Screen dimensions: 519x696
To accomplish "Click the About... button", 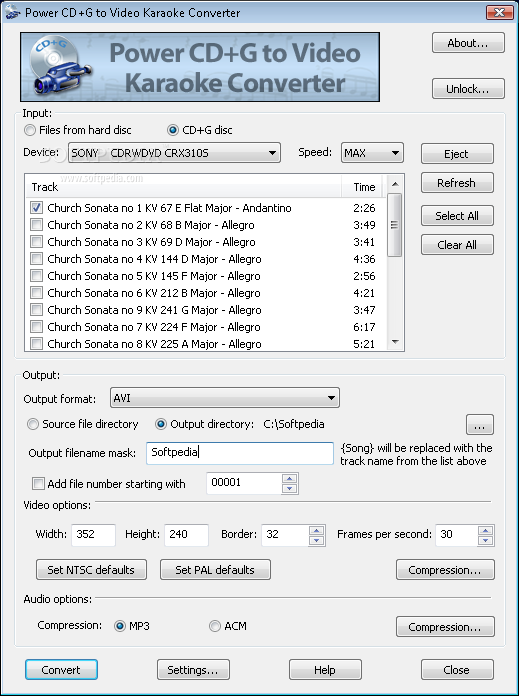I will [468, 43].
